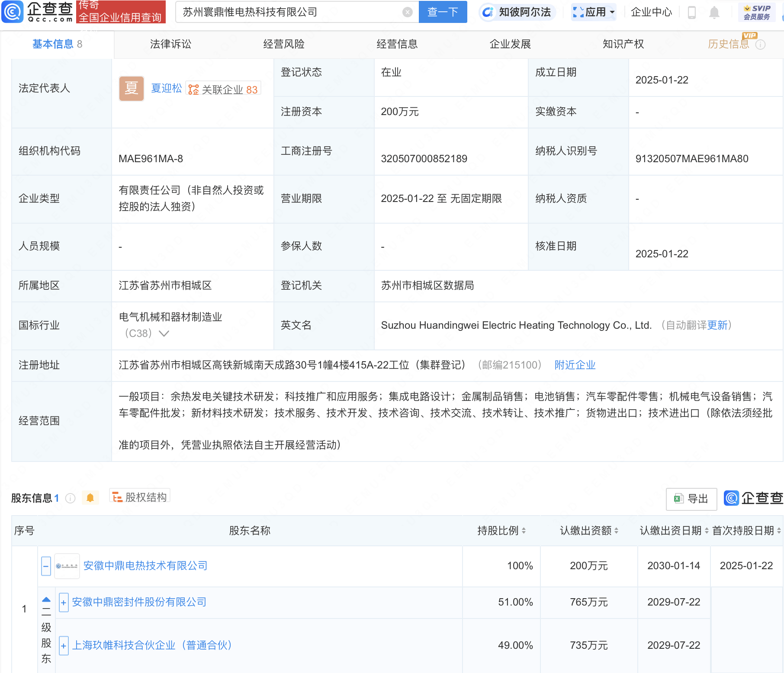Viewport: 784px width, 673px height.
Task: Click 安徽中鼎电热 company logo thumbnail
Action: click(67, 566)
